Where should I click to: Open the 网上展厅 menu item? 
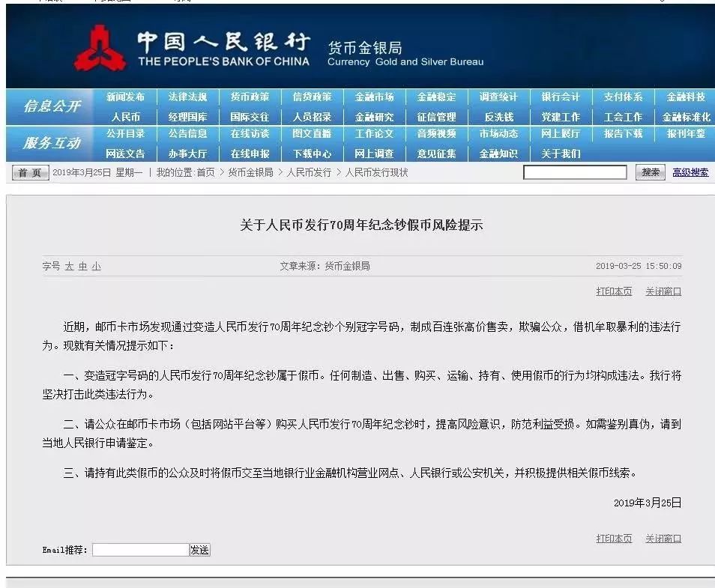[561, 133]
